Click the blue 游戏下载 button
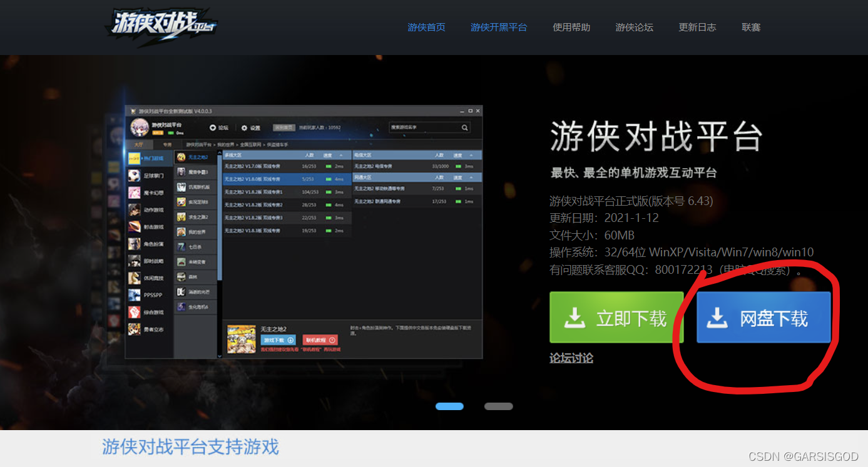Viewport: 868px width, 467px height. 278,340
